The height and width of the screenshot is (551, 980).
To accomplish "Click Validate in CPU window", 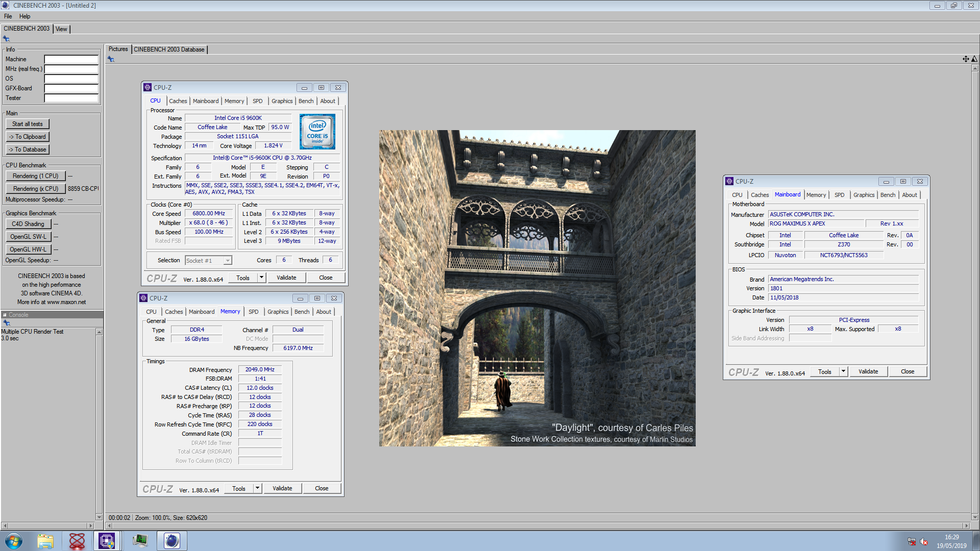I will (x=286, y=278).
